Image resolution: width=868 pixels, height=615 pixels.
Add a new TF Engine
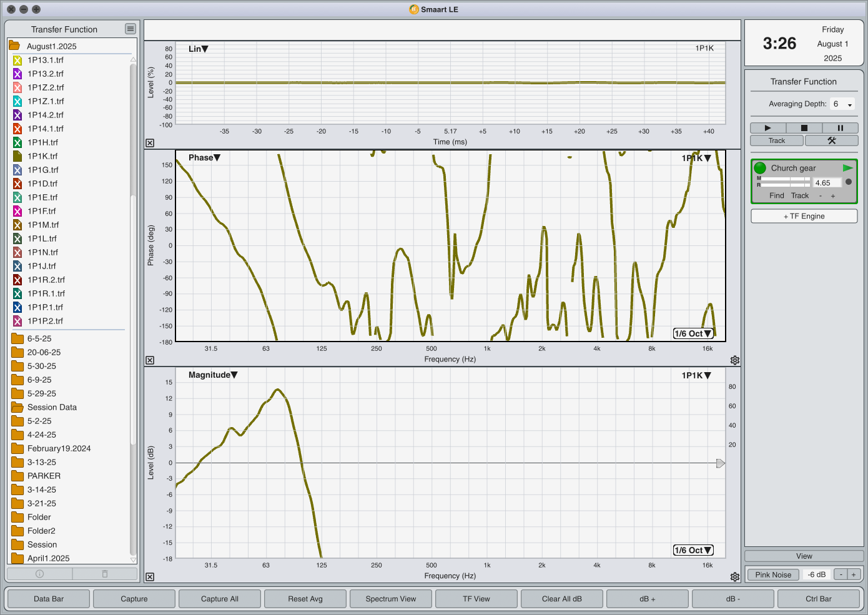[804, 216]
